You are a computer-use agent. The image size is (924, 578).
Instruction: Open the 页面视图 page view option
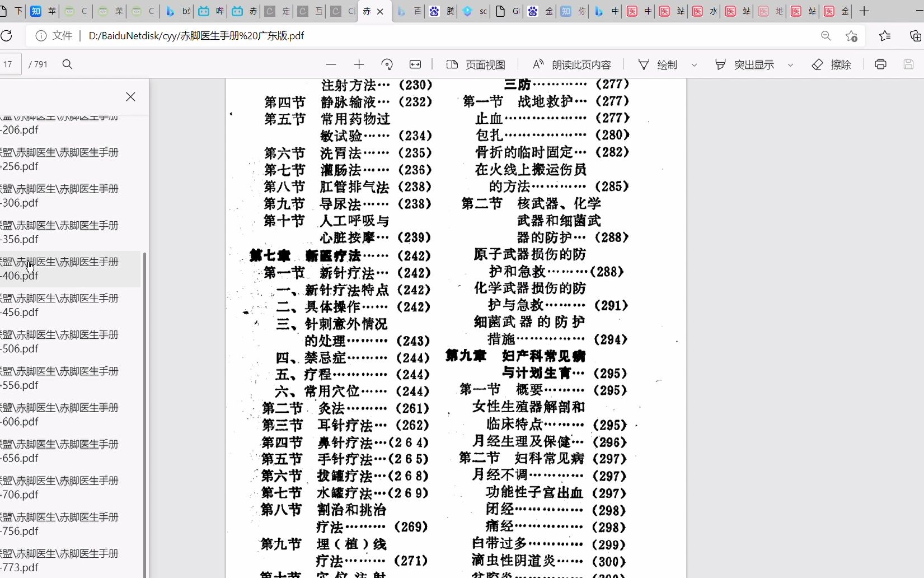point(476,64)
